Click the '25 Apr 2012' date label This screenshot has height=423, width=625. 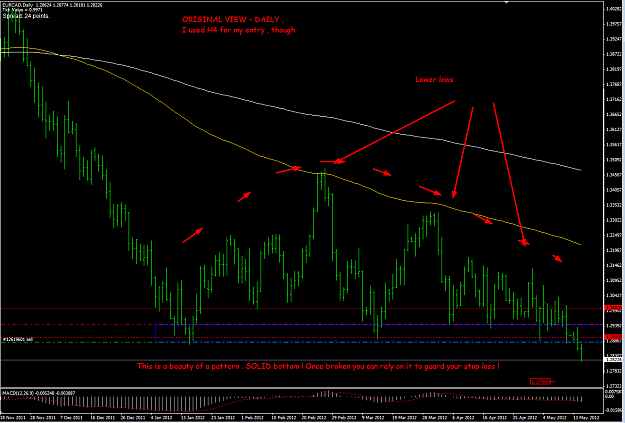click(524, 417)
